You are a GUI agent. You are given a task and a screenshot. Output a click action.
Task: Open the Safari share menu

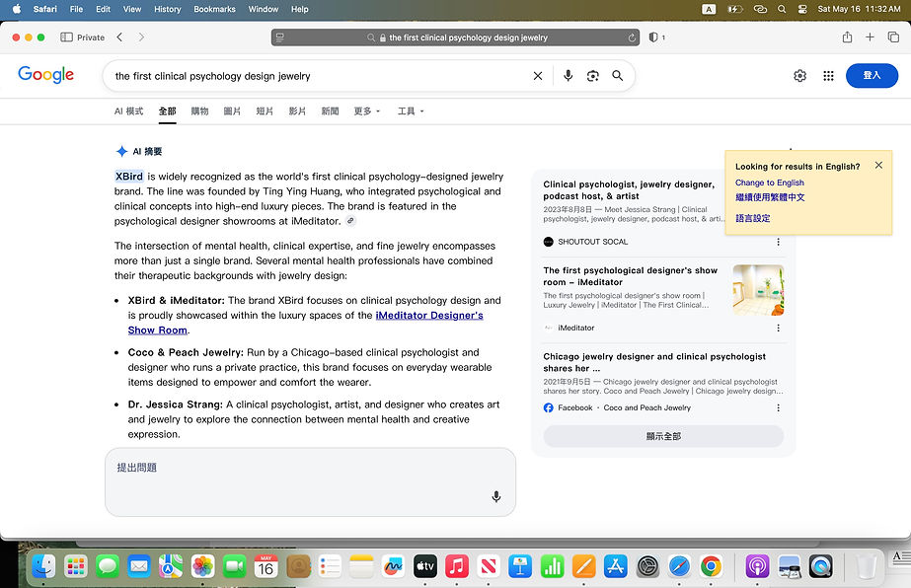click(847, 37)
